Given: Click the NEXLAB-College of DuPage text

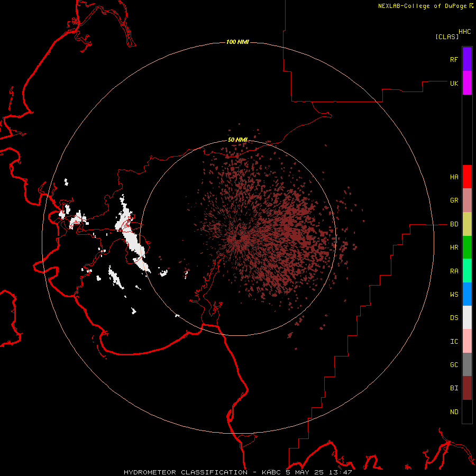Looking at the screenshot, I should click(422, 6).
